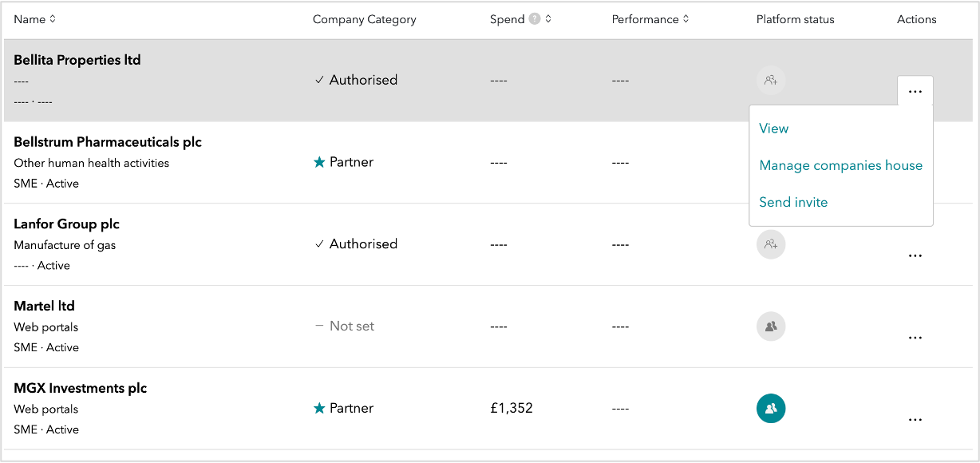Click the Partner star icon for MGX Investments
The height and width of the screenshot is (463, 980).
click(319, 408)
